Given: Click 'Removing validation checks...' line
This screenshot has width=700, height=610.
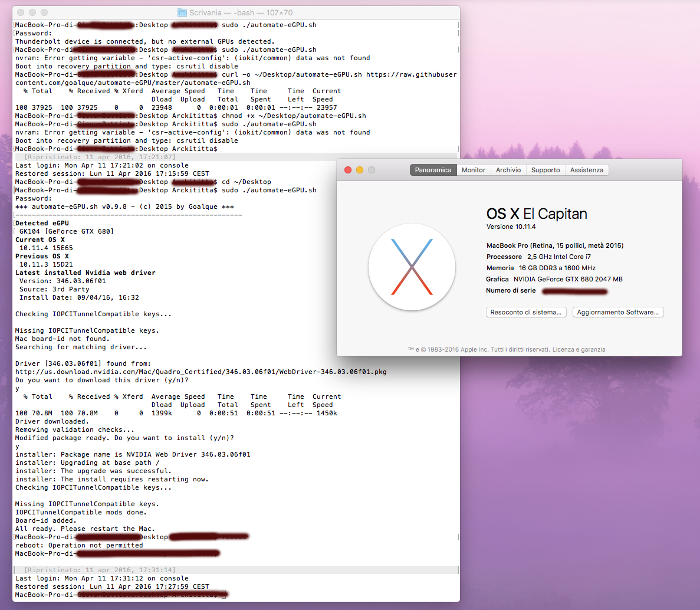Looking at the screenshot, I should [75, 429].
